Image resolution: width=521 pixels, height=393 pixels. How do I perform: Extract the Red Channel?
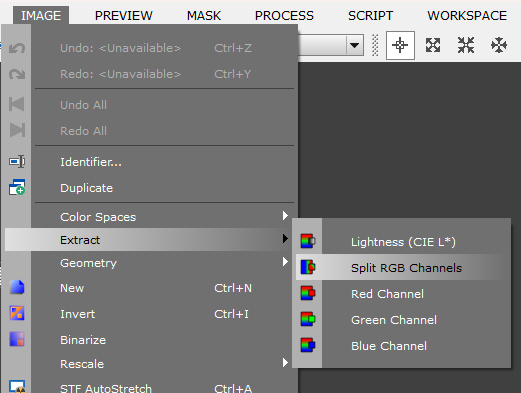[402, 294]
